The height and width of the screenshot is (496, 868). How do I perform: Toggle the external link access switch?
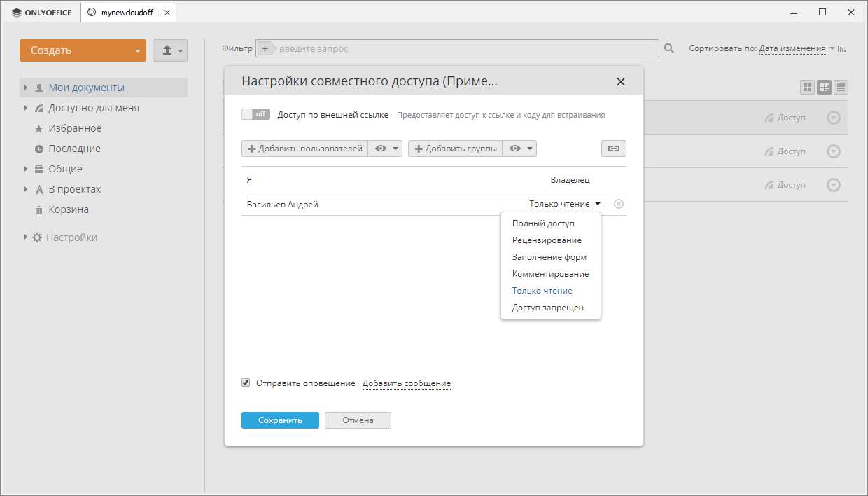255,114
